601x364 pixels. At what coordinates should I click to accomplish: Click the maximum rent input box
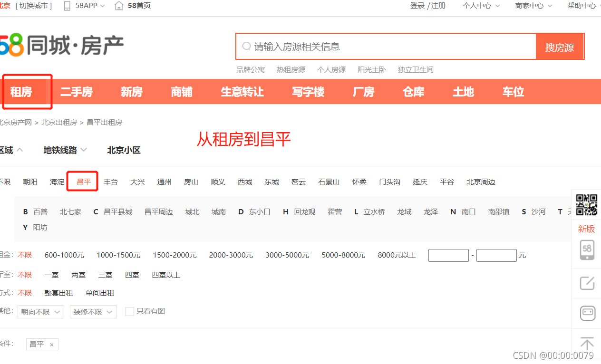click(x=496, y=255)
